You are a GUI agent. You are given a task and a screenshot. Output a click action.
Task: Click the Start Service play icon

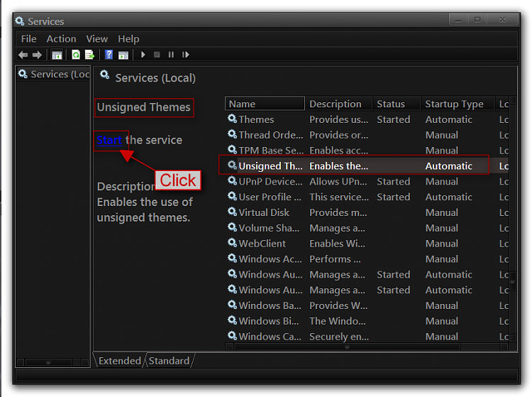click(143, 55)
